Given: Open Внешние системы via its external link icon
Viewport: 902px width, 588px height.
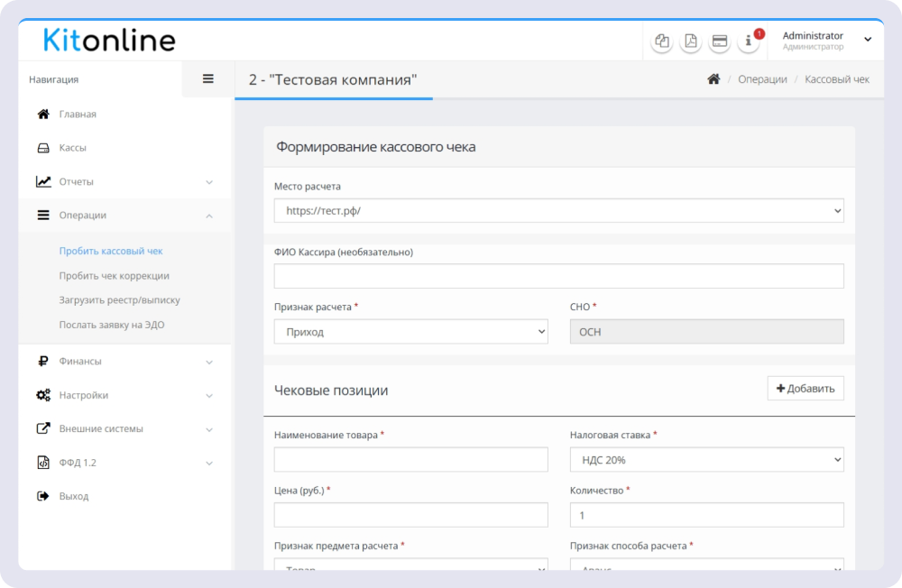Looking at the screenshot, I should 41,428.
